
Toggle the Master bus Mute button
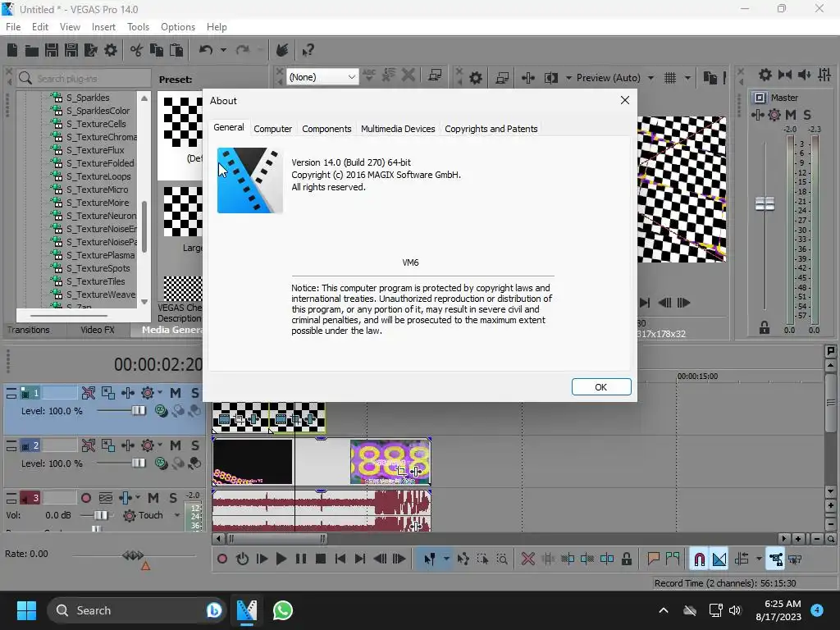[791, 115]
